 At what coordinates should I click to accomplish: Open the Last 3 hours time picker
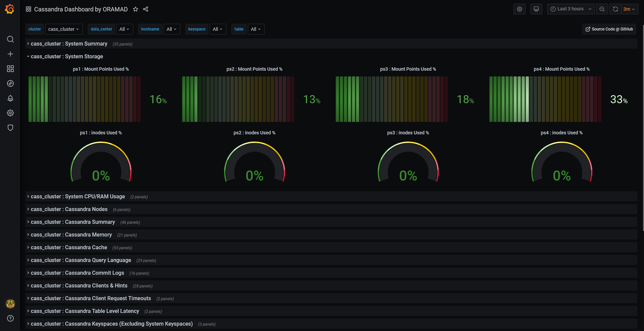pos(571,9)
